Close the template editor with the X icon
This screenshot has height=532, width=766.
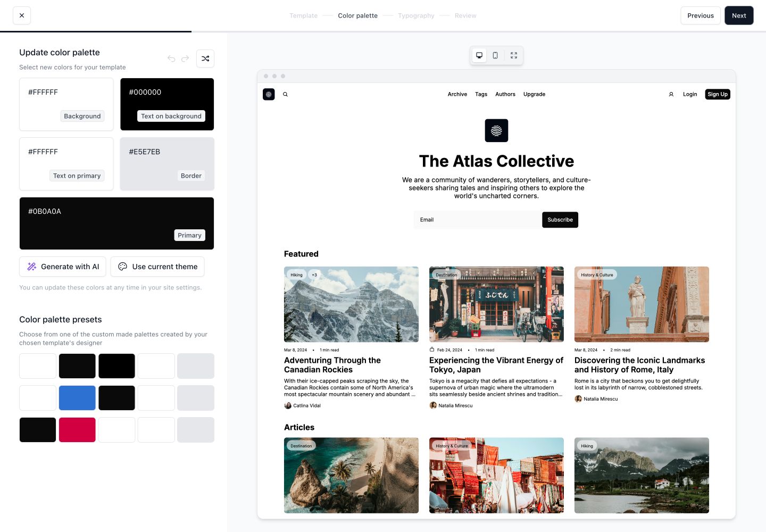pyautogui.click(x=22, y=15)
